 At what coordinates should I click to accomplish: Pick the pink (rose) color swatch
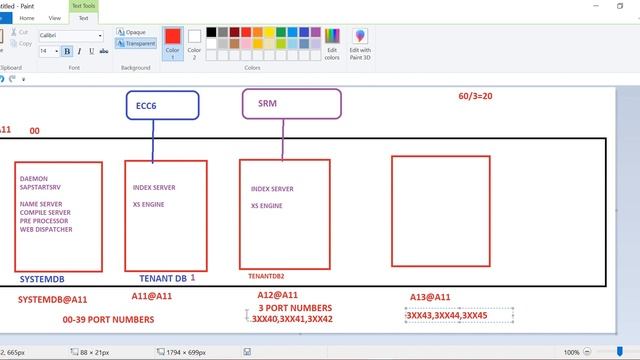click(x=246, y=43)
